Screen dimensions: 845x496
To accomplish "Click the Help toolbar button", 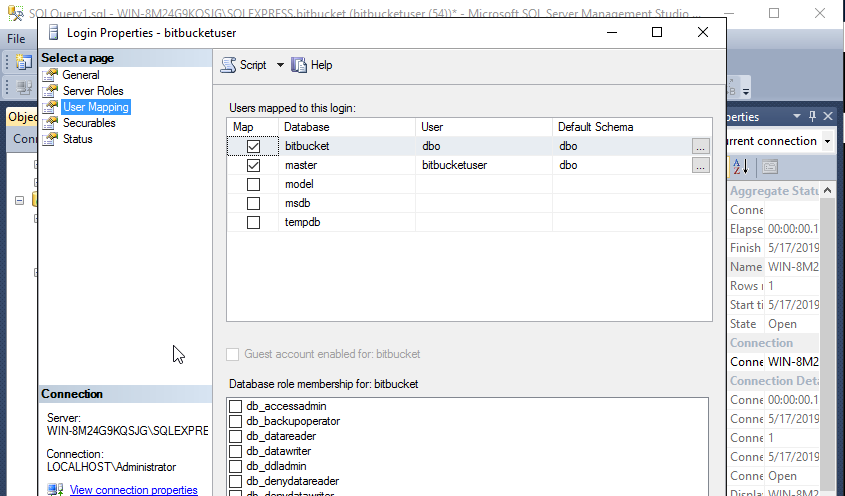I will click(x=312, y=65).
